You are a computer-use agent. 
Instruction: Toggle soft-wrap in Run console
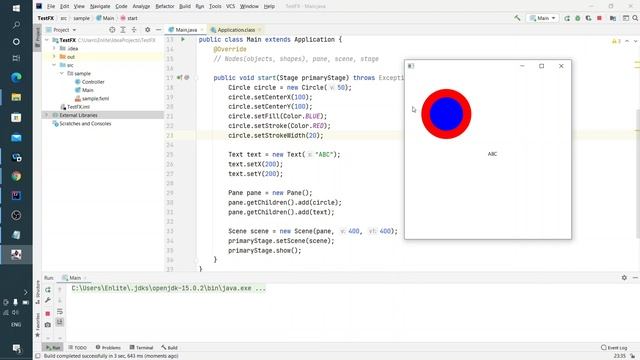tap(60, 311)
